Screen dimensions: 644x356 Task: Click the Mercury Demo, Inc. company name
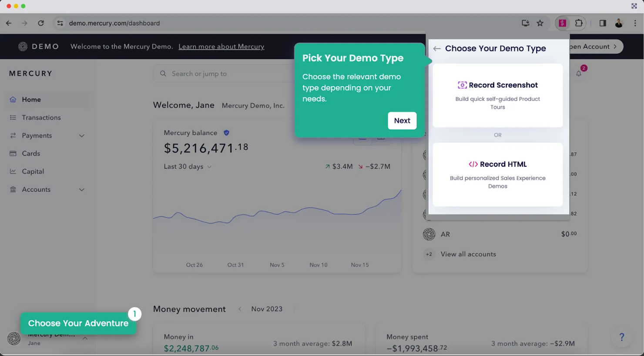tap(253, 106)
